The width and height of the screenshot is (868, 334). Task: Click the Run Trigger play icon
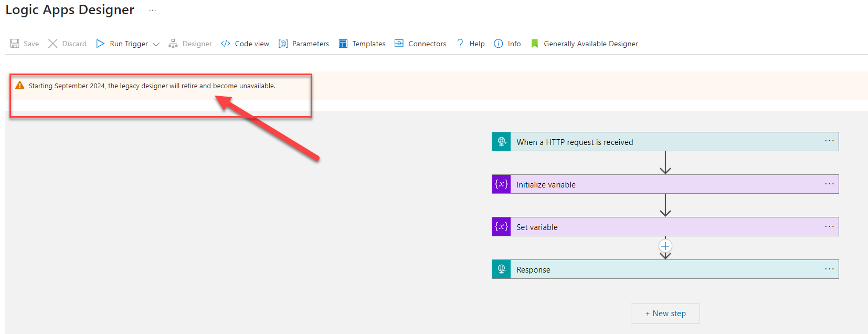point(100,44)
